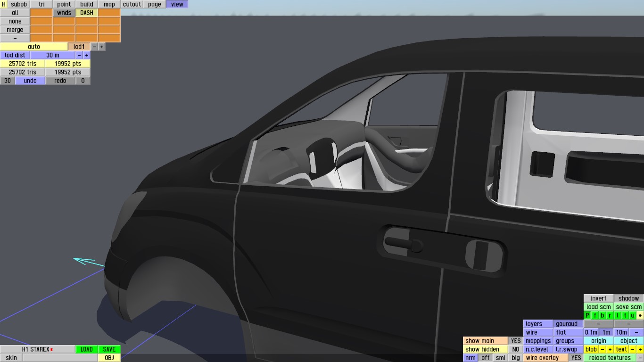The image size is (644, 362).
Task: Select the P perspective view button
Action: [x=587, y=315]
